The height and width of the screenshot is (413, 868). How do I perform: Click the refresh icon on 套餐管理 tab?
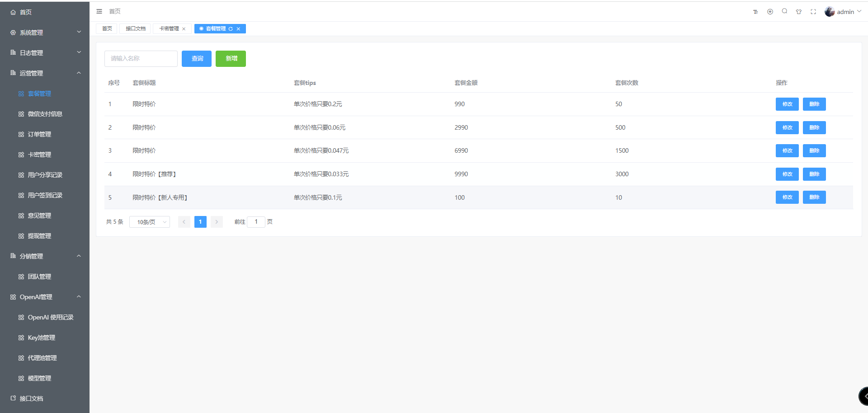click(x=231, y=28)
